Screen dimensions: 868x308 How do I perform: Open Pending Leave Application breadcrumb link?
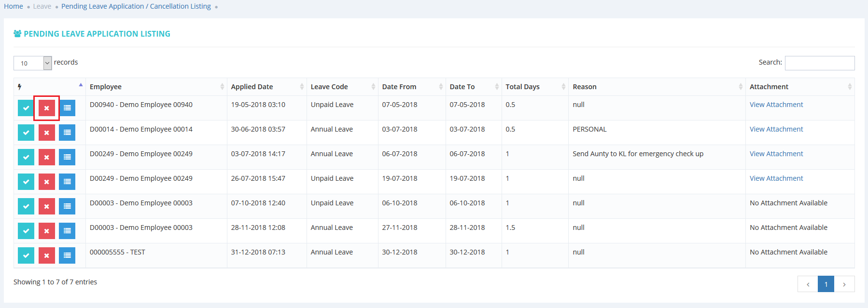136,6
